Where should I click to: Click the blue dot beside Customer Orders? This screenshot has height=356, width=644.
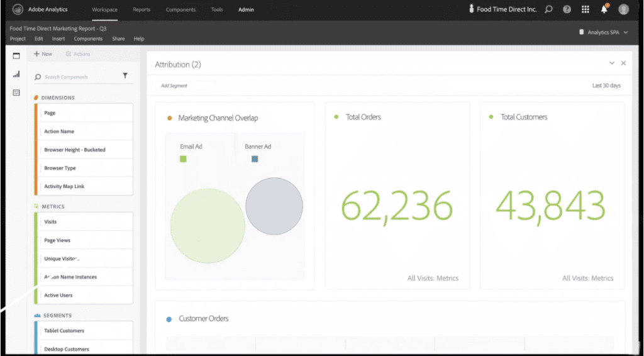[169, 319]
